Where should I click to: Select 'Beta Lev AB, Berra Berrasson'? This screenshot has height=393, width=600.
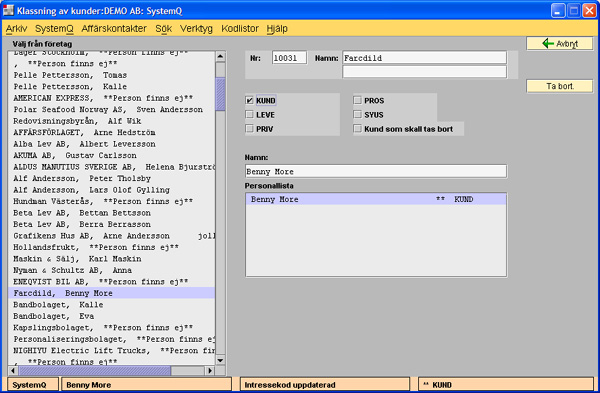click(112, 224)
